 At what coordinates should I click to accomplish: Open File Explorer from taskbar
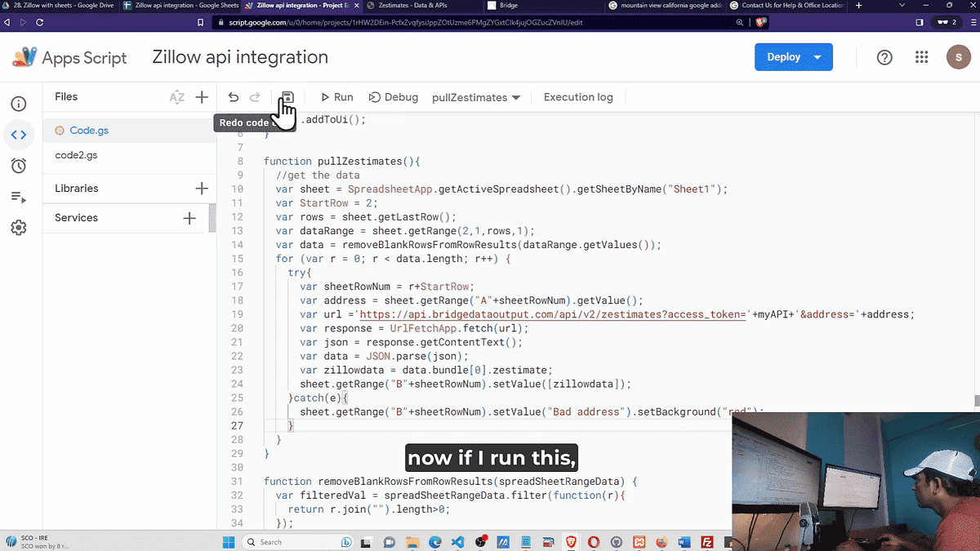click(x=412, y=541)
